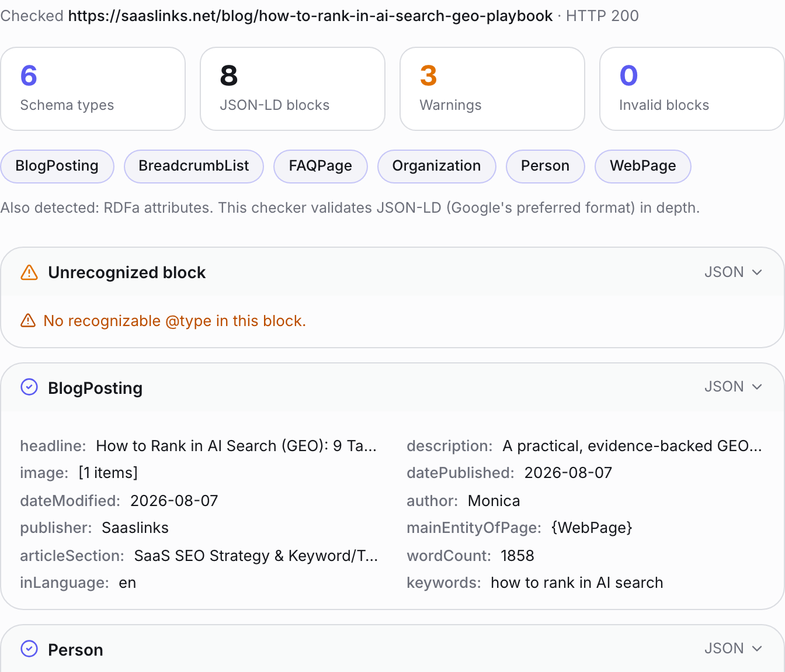Open the checked saaslinks.net blog URL
Screen dimensions: 785x672
tap(310, 16)
